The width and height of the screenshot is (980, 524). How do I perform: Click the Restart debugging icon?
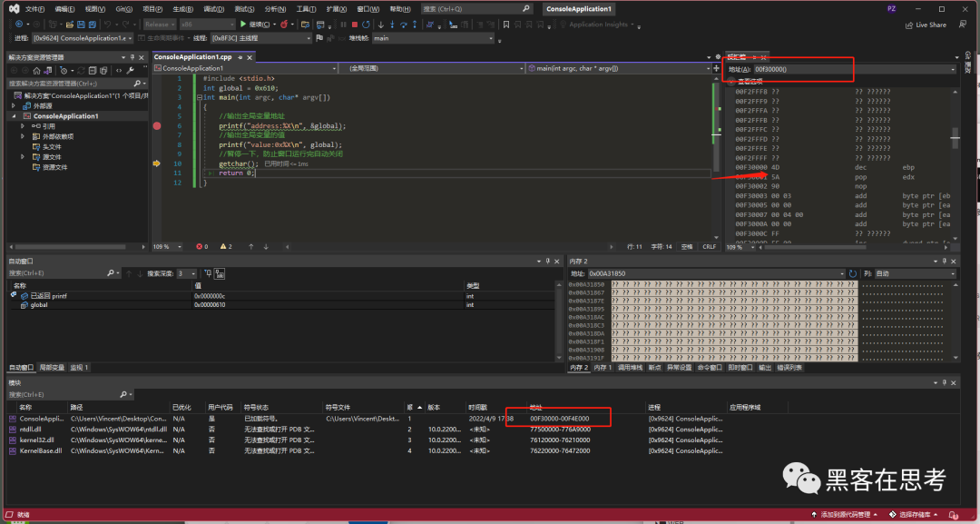tap(365, 24)
